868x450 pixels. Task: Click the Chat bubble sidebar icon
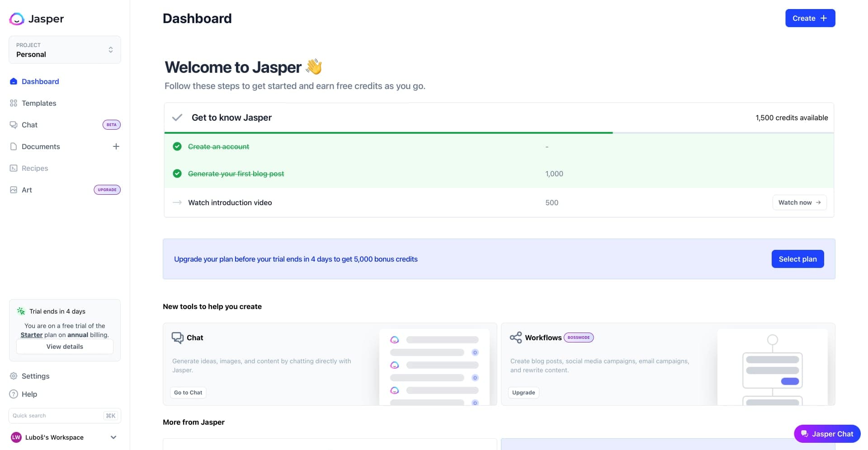(14, 125)
